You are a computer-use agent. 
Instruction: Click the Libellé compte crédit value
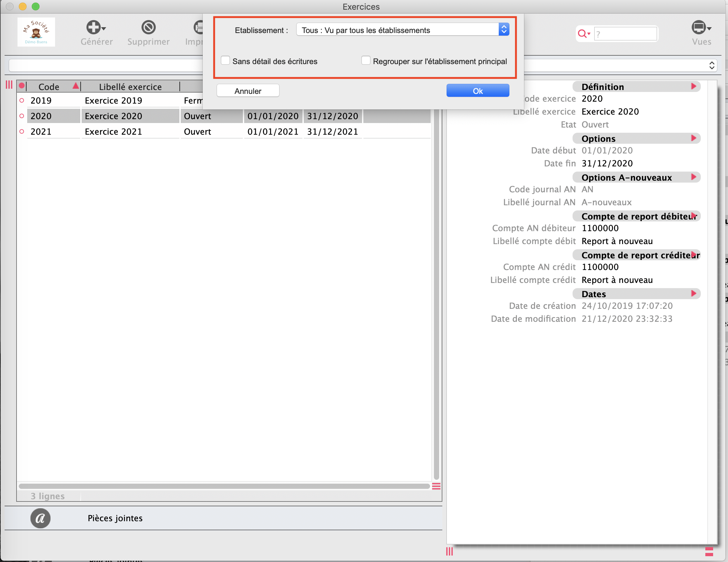pos(617,280)
